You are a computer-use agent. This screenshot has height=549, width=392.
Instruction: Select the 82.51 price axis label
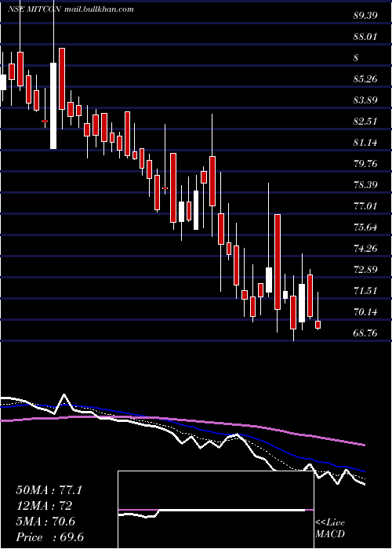pos(365,121)
